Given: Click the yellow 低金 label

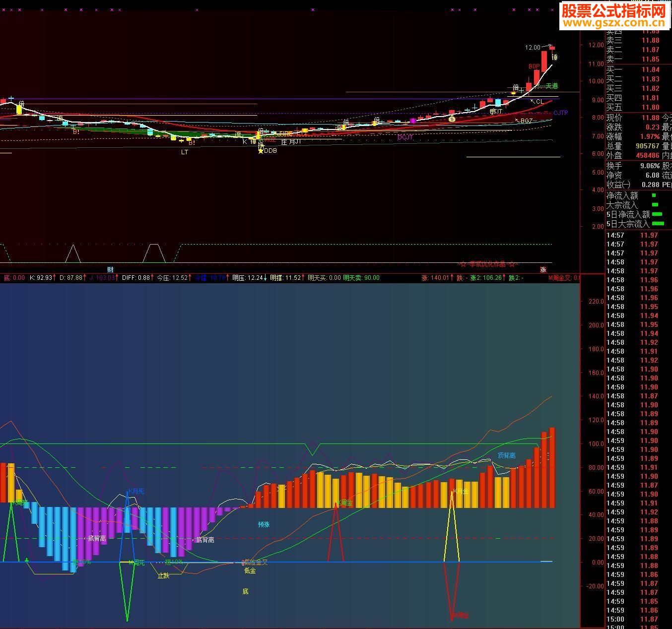Looking at the screenshot, I should [250, 571].
